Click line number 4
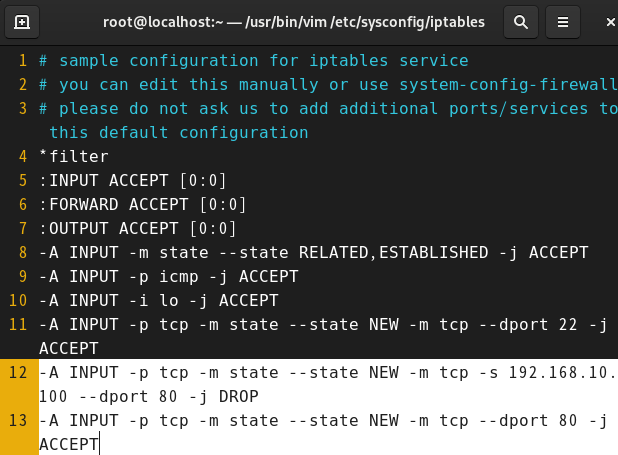Viewport: 618px width, 455px height. pos(23,157)
